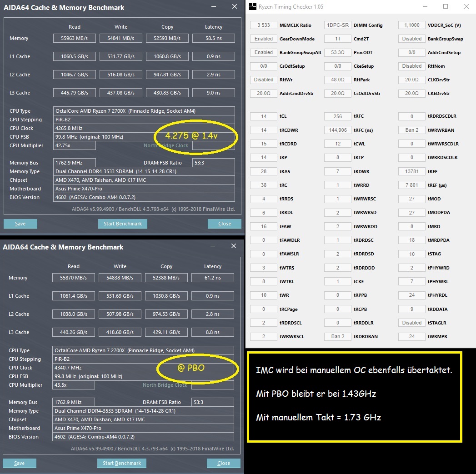
Task: Click Memory Bus field in top window
Action: coord(75,163)
